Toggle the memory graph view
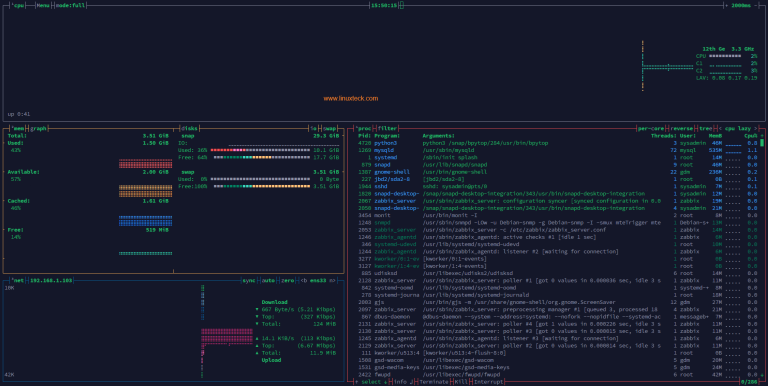Screen dimensions: 768x386 click(38, 128)
